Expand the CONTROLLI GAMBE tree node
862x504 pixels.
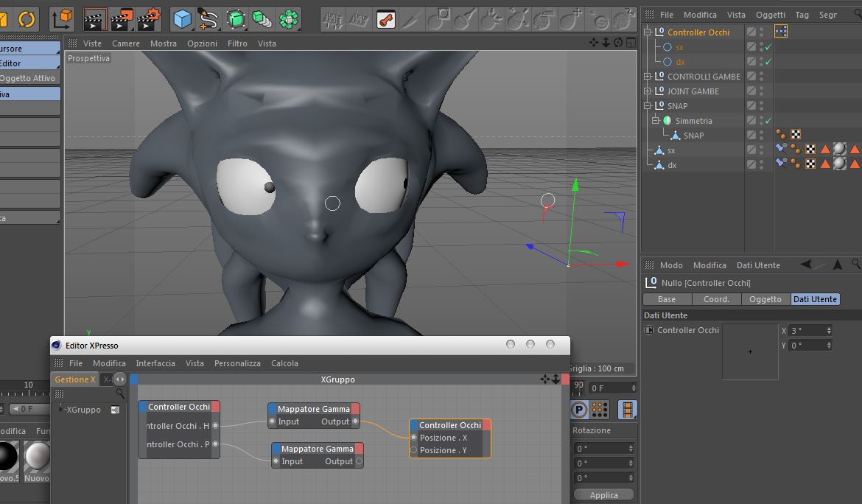[648, 77]
